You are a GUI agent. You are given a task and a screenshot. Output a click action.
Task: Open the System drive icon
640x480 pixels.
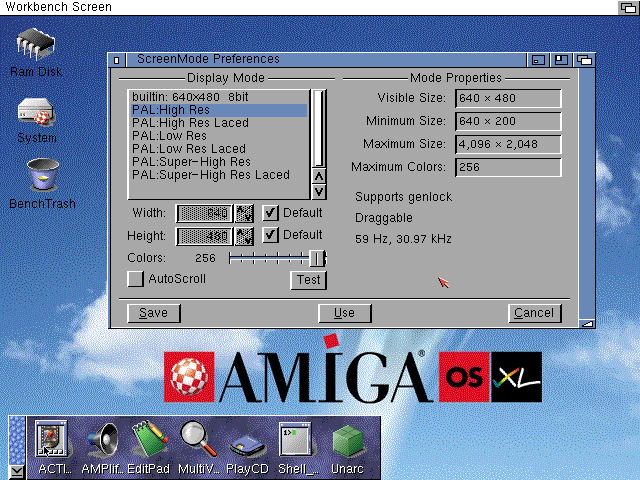(x=36, y=112)
